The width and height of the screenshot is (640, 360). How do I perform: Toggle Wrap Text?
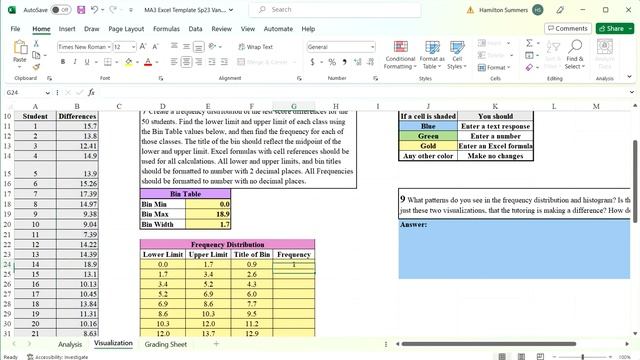256,47
